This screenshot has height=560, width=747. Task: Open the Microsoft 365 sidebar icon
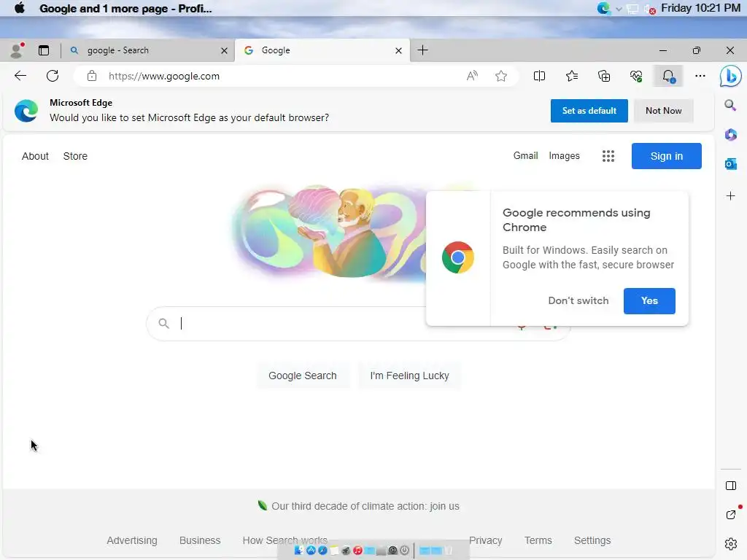tap(731, 135)
